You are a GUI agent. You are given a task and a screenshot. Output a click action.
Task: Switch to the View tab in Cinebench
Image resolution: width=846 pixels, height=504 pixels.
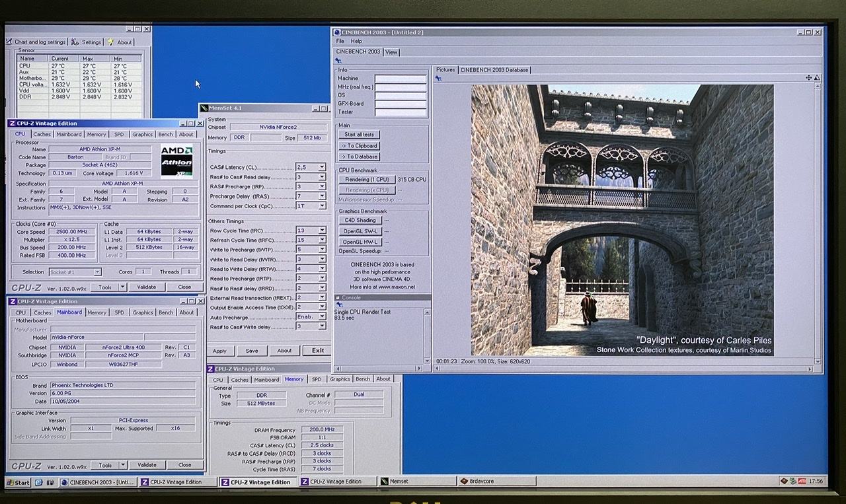pyautogui.click(x=391, y=52)
